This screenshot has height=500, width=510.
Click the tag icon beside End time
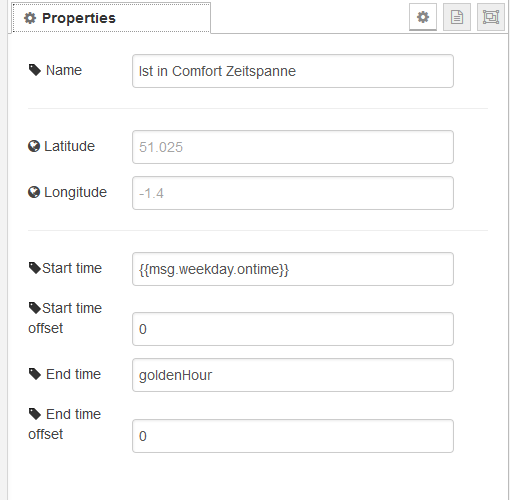(35, 374)
